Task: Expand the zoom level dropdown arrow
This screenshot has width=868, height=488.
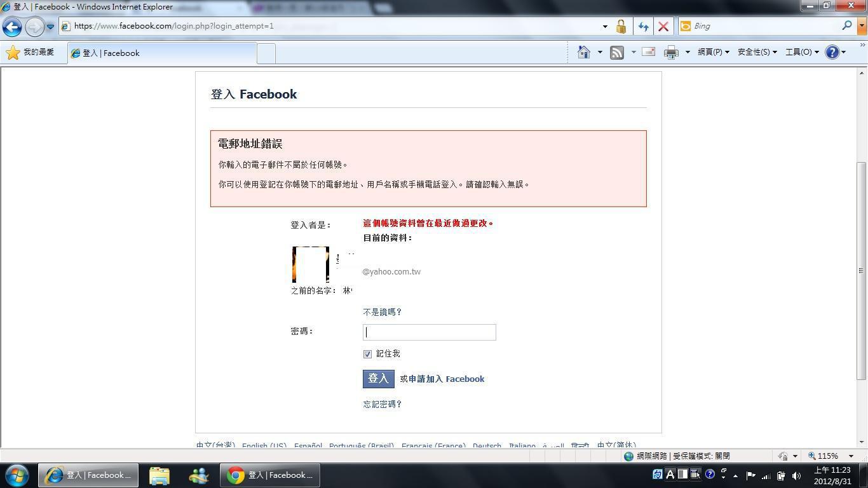Action: tap(851, 456)
